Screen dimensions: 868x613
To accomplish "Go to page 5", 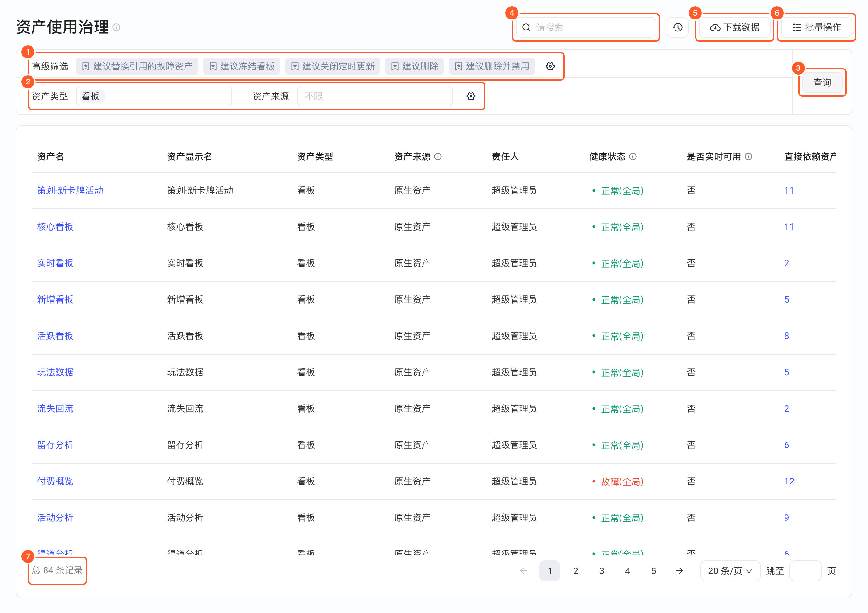I will [653, 571].
